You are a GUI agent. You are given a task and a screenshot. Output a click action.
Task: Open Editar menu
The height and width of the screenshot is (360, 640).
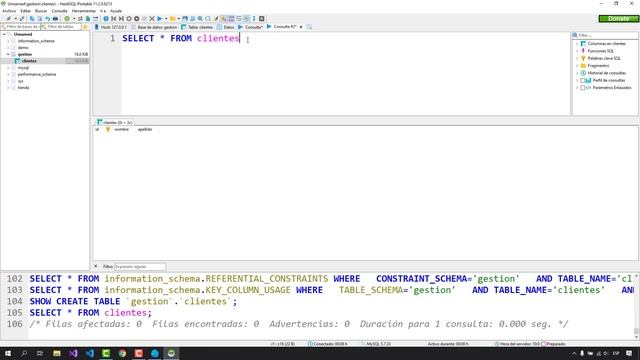pos(25,11)
